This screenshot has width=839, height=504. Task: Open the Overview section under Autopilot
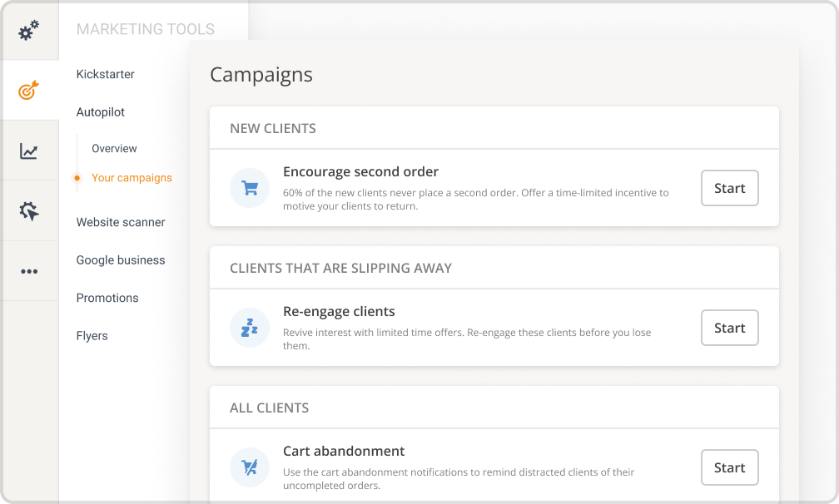114,148
